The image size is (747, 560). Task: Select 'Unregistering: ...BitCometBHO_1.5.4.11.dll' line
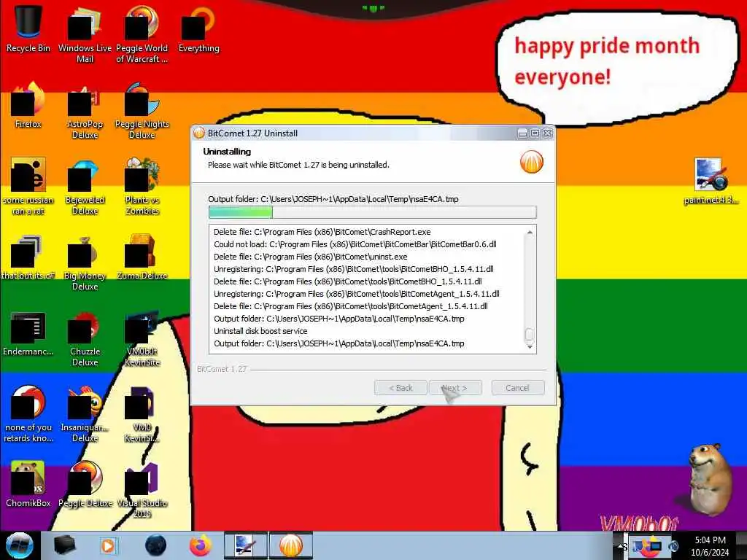[x=354, y=269]
